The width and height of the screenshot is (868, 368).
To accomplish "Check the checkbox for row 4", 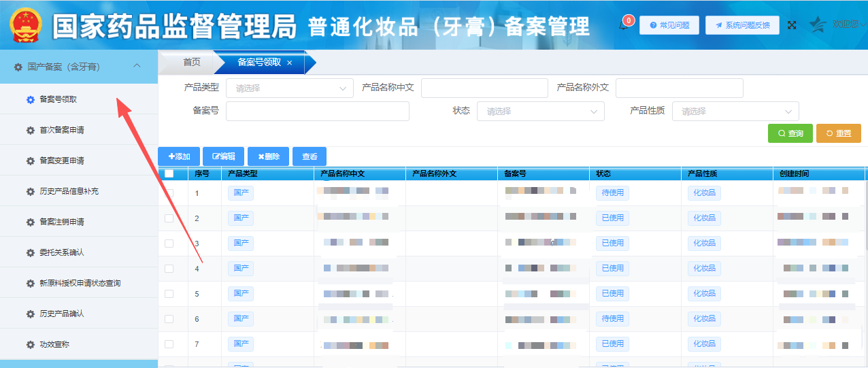I will (x=169, y=269).
